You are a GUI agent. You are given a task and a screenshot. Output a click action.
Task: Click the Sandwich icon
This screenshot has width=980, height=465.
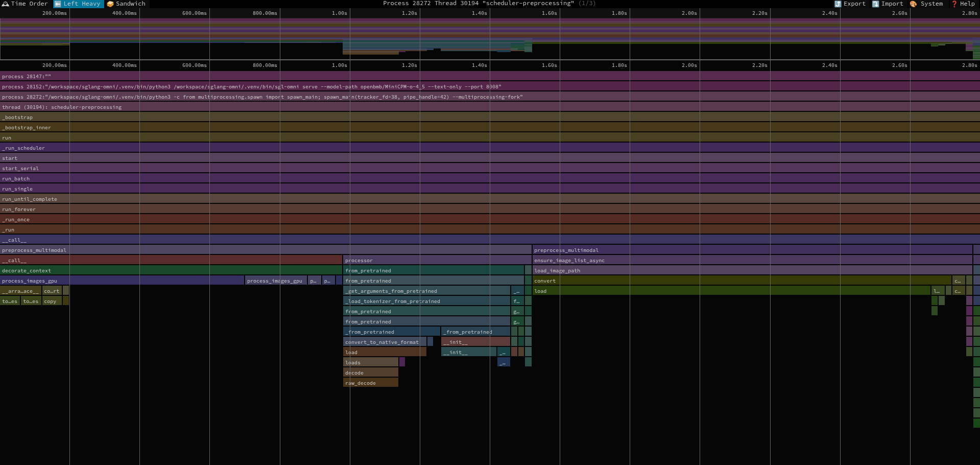click(x=110, y=4)
